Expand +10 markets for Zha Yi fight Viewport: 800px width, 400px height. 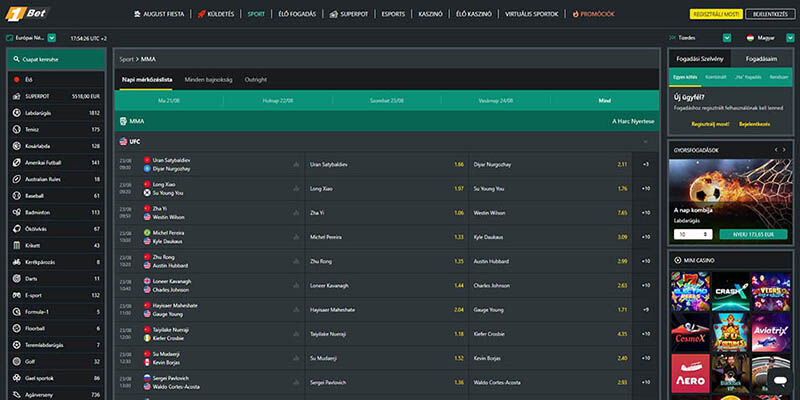(x=645, y=213)
